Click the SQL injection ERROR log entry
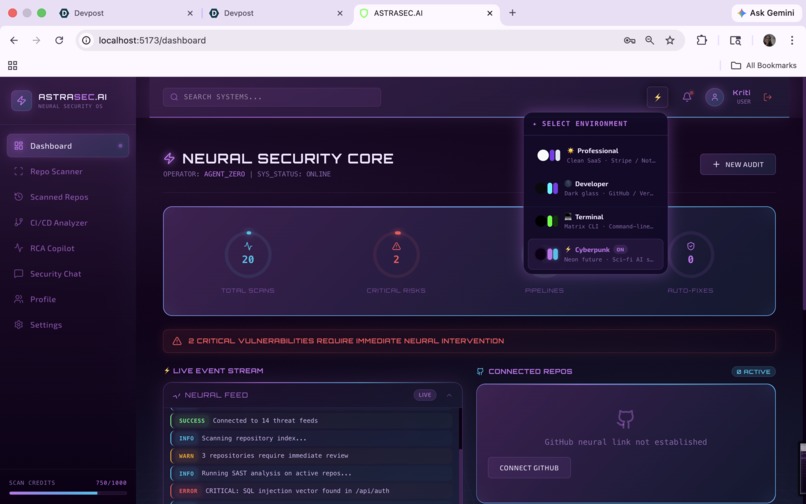This screenshot has width=806, height=504. click(312, 491)
